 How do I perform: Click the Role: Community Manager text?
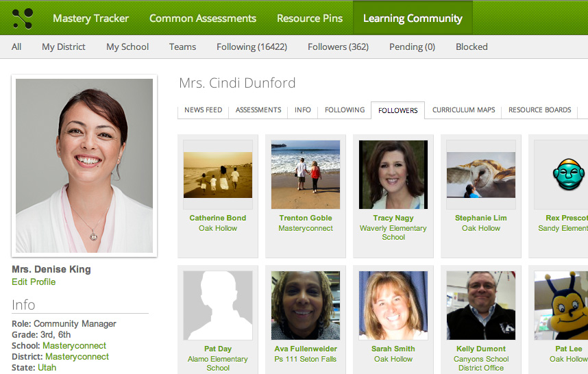coord(64,324)
